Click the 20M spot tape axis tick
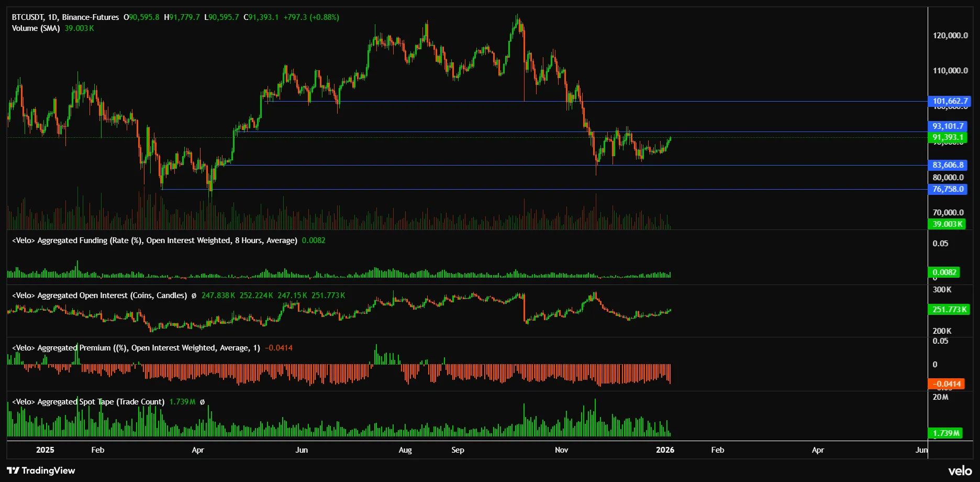The height and width of the screenshot is (482, 980). coord(941,397)
